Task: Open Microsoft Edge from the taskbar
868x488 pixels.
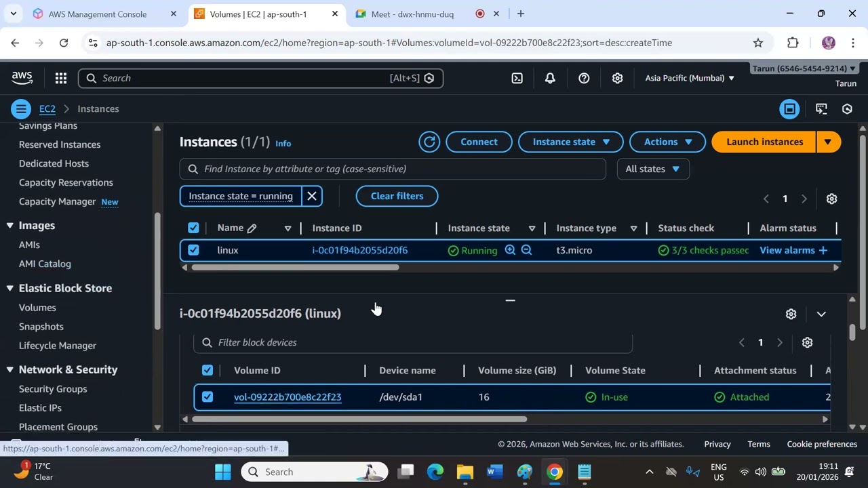Action: tap(435, 472)
